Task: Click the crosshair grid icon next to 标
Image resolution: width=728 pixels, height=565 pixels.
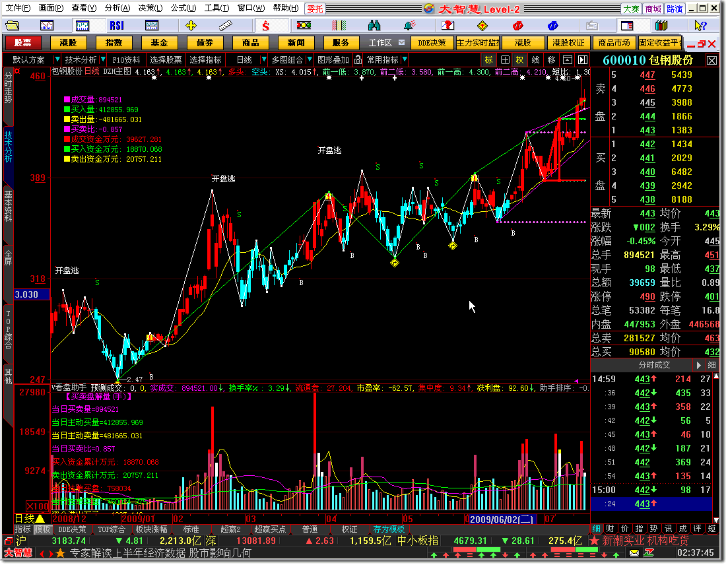Action: click(505, 60)
